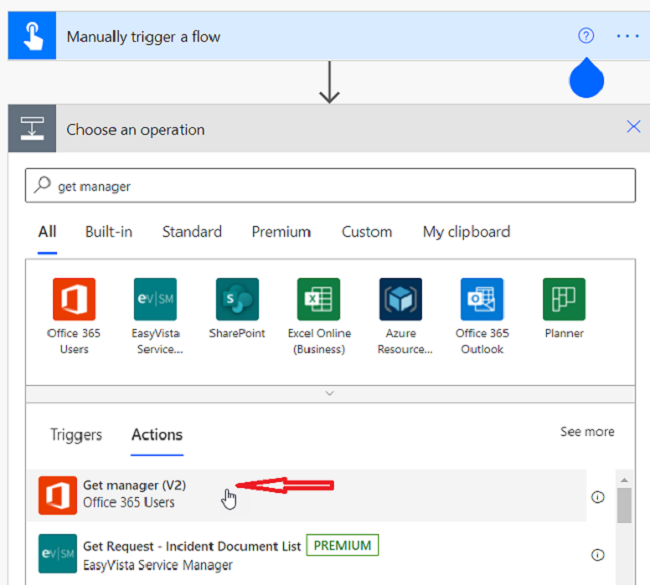This screenshot has width=650, height=585.
Task: Choose Get Request - Incident Document List action
Action: click(307, 554)
